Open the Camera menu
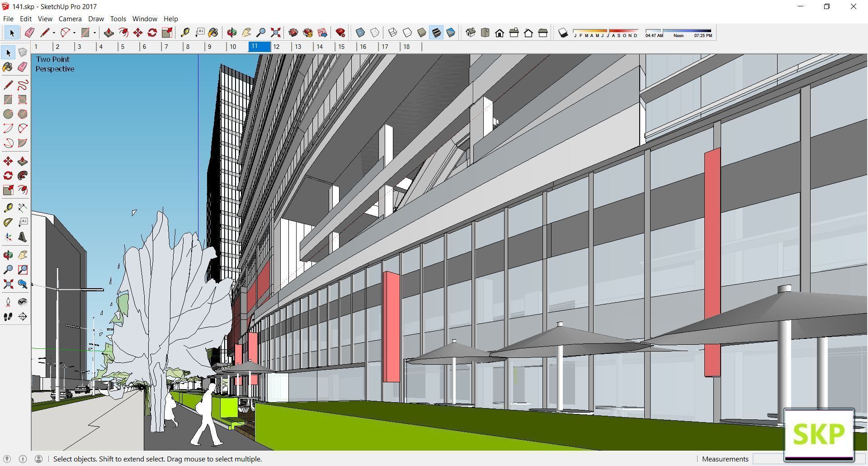This screenshot has height=466, width=868. click(x=70, y=19)
